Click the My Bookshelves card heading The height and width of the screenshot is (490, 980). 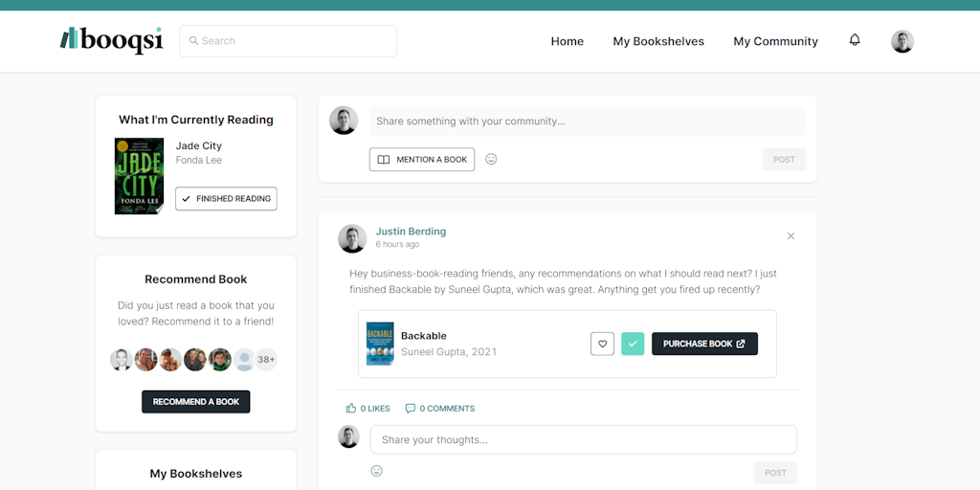pyautogui.click(x=195, y=474)
